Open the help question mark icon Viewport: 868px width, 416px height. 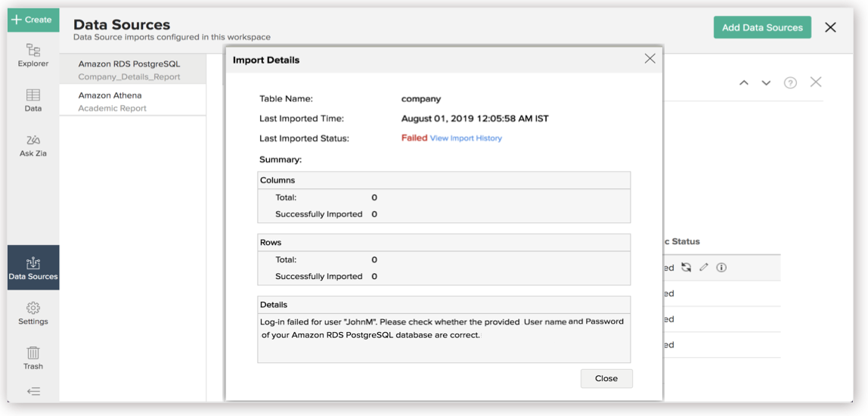pyautogui.click(x=790, y=83)
